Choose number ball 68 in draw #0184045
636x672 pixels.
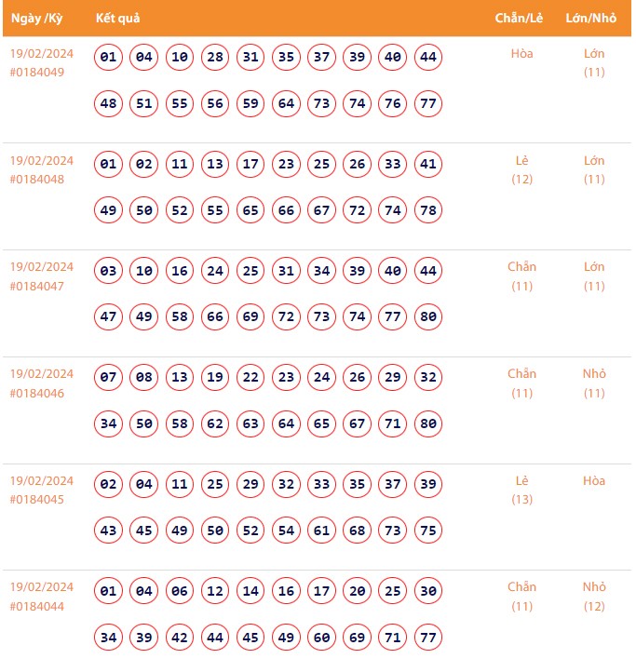358,531
